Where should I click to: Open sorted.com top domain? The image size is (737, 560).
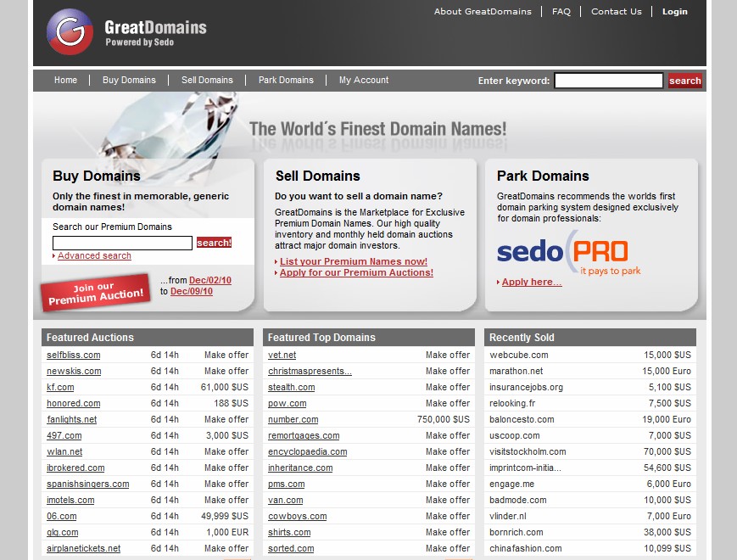pyautogui.click(x=291, y=548)
